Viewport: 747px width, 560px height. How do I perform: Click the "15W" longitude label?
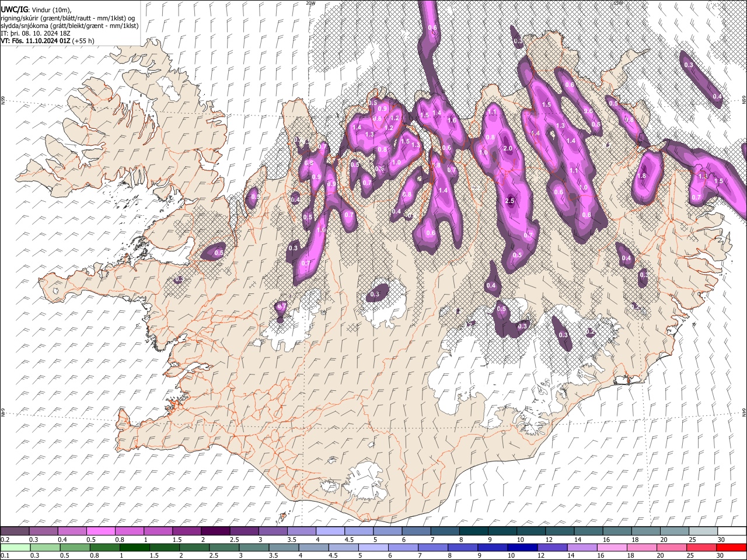pos(618,3)
